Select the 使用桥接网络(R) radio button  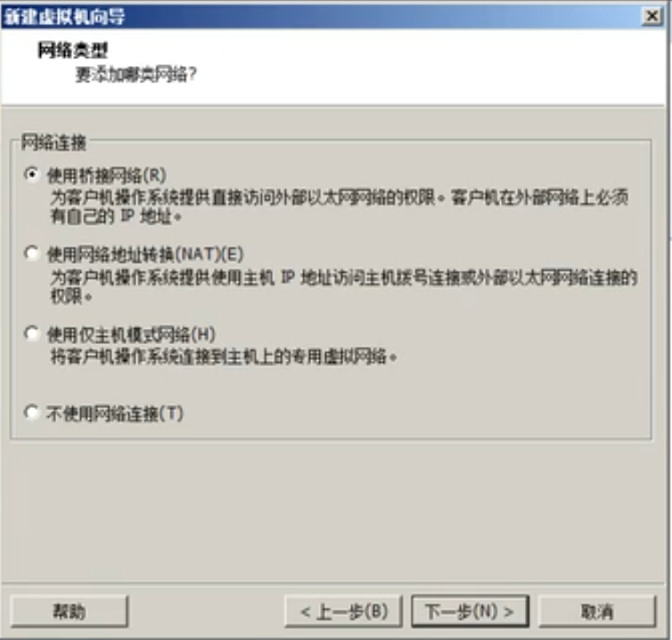[x=32, y=175]
